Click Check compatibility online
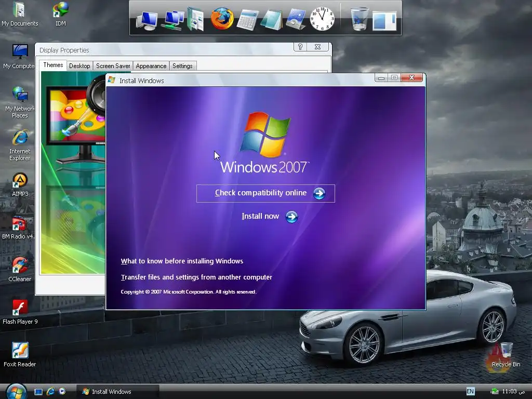Viewport: 532px width, 399px height. 265,193
